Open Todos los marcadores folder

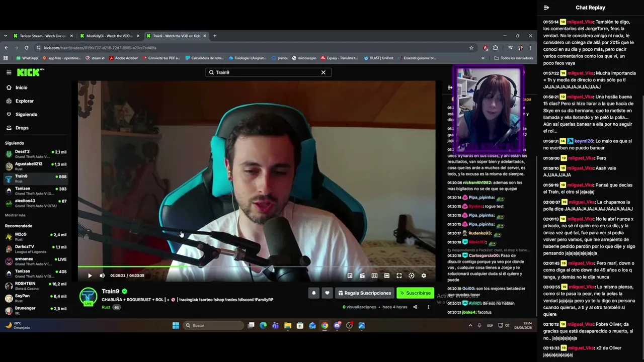pyautogui.click(x=514, y=58)
